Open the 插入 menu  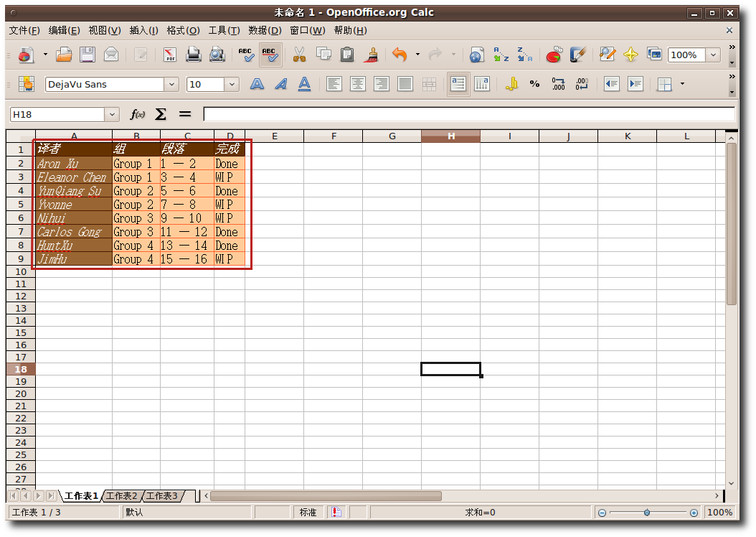coord(143,30)
